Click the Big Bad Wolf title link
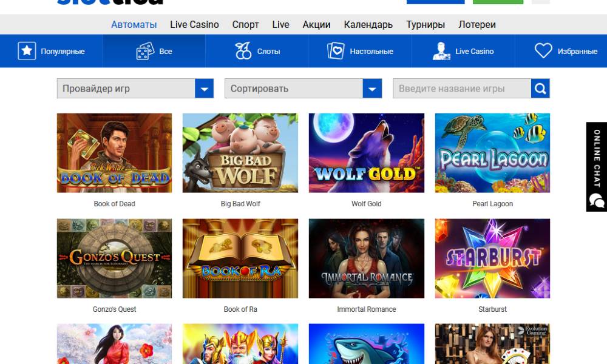 (x=240, y=204)
